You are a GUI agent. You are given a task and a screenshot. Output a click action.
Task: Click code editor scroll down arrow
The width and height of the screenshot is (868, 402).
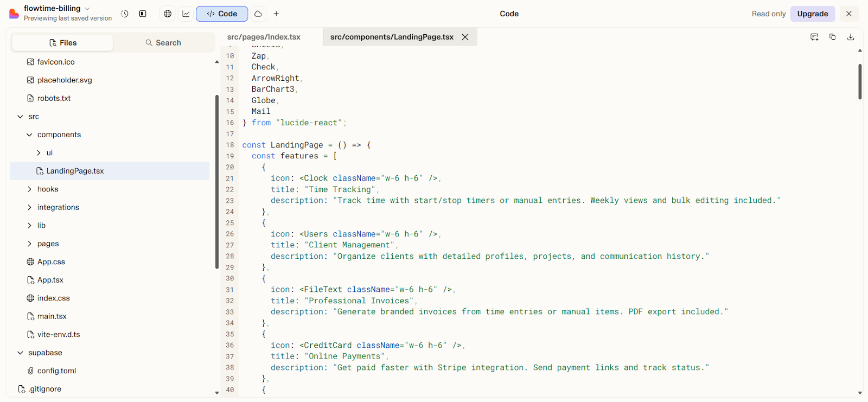click(860, 393)
